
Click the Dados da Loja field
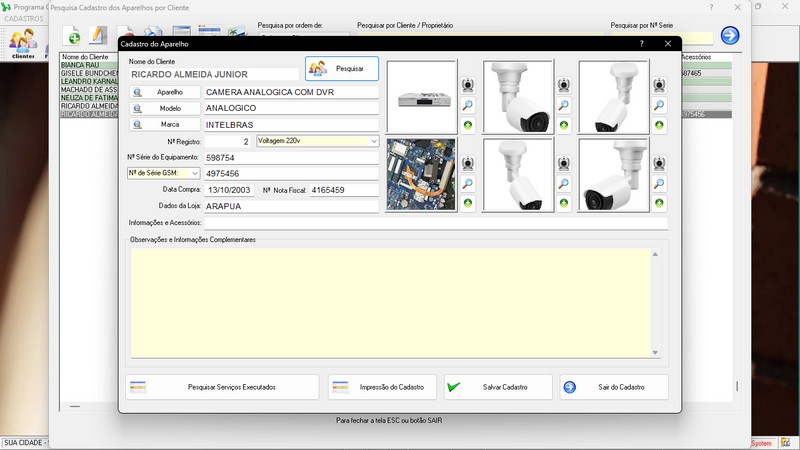(x=290, y=206)
